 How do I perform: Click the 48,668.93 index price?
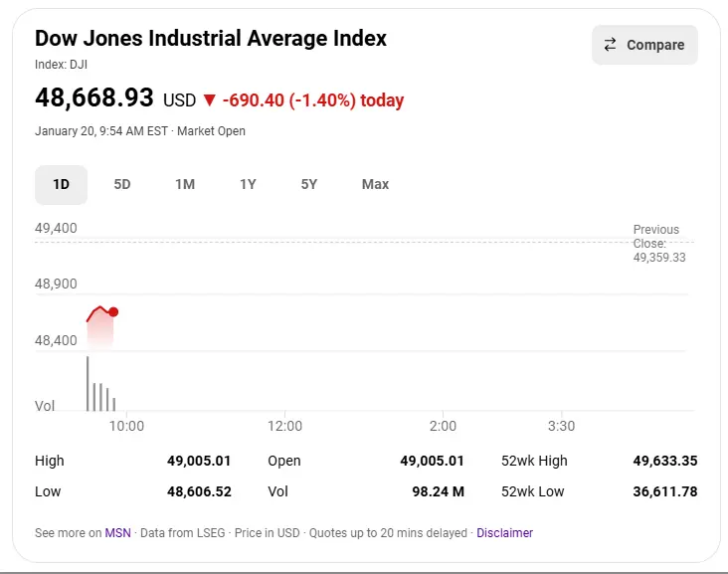94,98
